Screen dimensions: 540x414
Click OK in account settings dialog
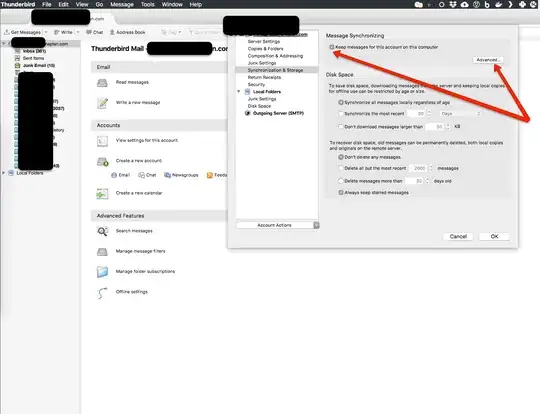pyautogui.click(x=494, y=237)
